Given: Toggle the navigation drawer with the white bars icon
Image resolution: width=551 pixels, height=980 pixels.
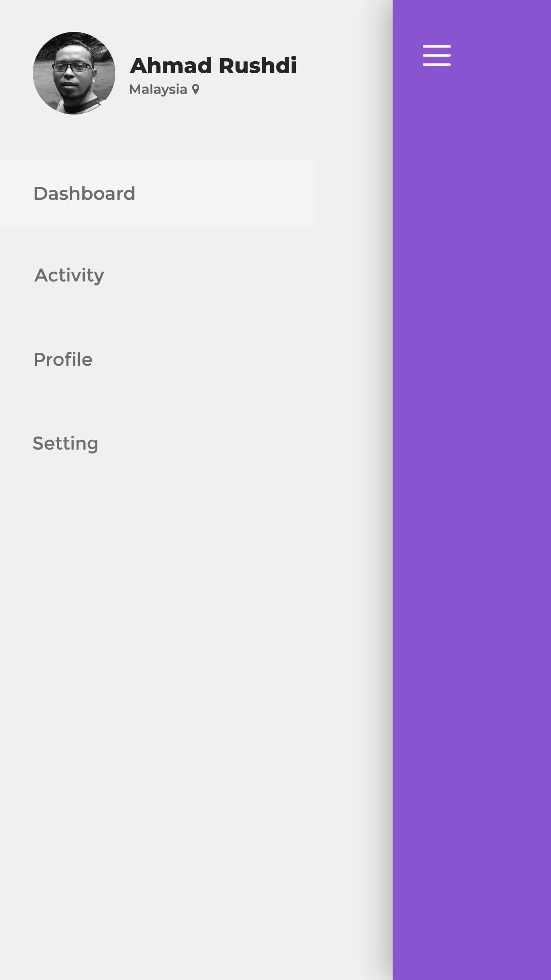Looking at the screenshot, I should [437, 55].
